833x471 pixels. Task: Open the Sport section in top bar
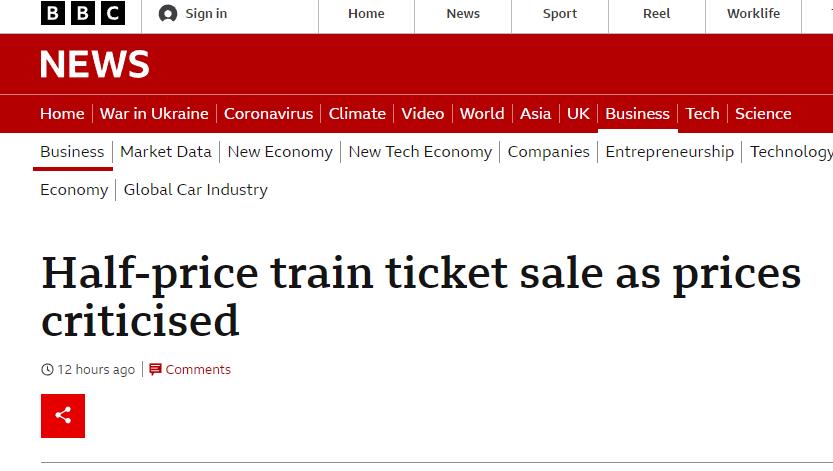tap(559, 14)
